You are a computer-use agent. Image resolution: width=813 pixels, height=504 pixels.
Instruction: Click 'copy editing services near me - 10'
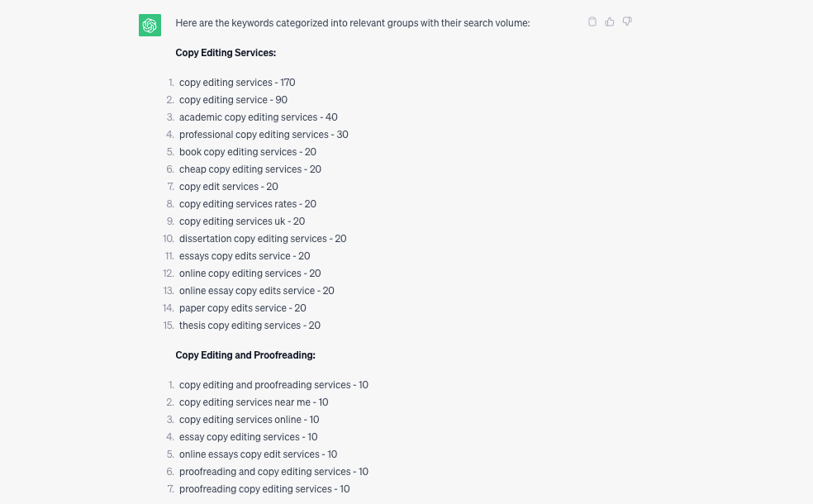click(x=254, y=402)
